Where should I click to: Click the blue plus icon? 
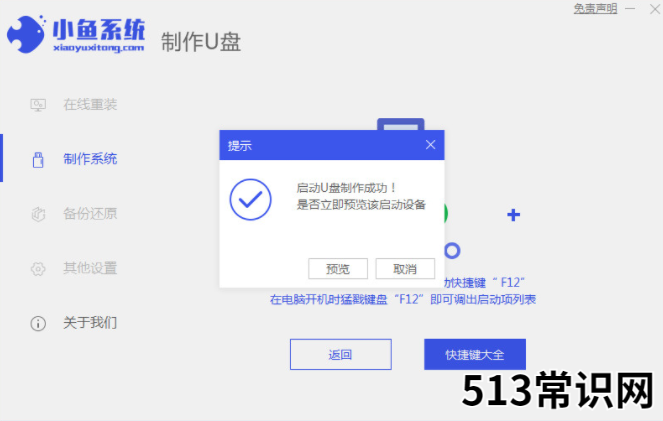(x=513, y=215)
